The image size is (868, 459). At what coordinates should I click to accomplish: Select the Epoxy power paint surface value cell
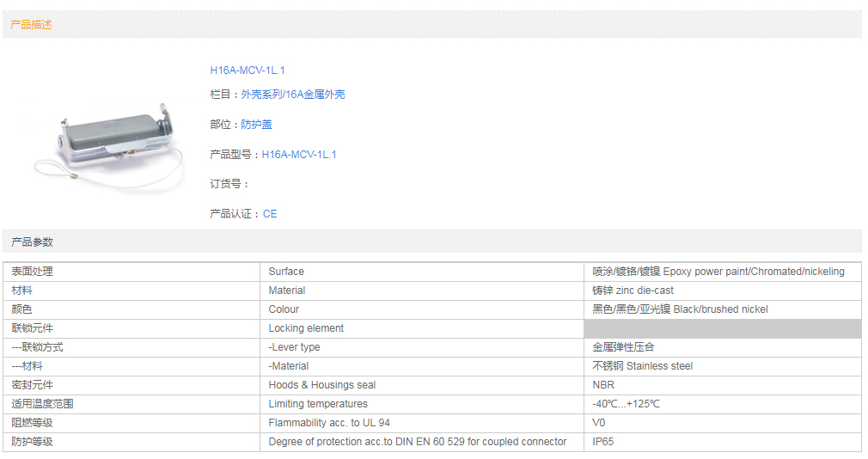click(718, 272)
